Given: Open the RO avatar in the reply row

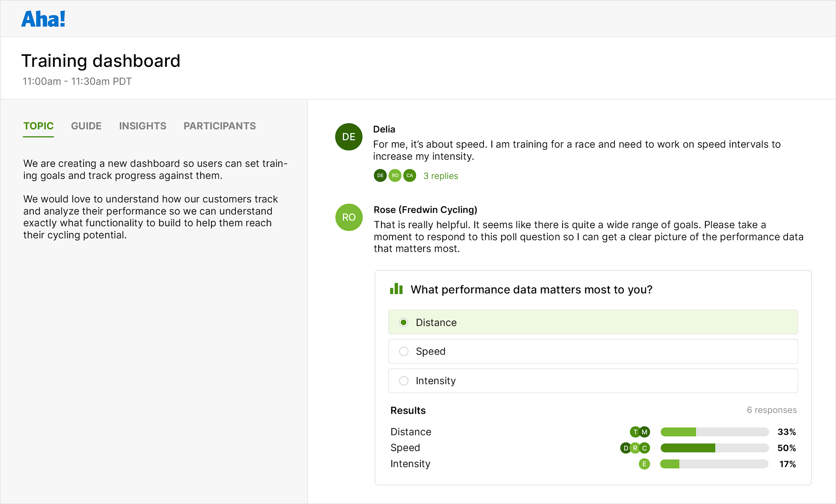Looking at the screenshot, I should 395,176.
